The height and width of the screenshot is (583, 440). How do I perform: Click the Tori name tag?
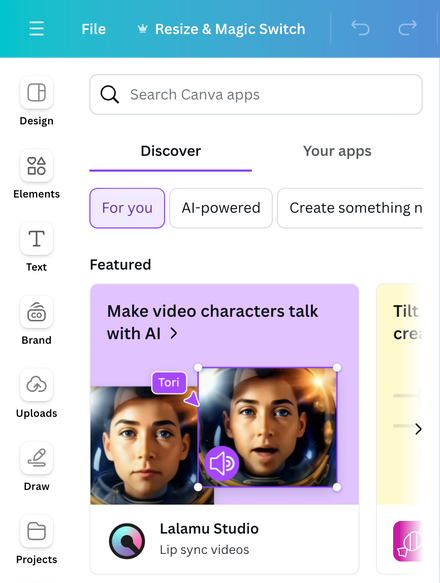coord(169,382)
